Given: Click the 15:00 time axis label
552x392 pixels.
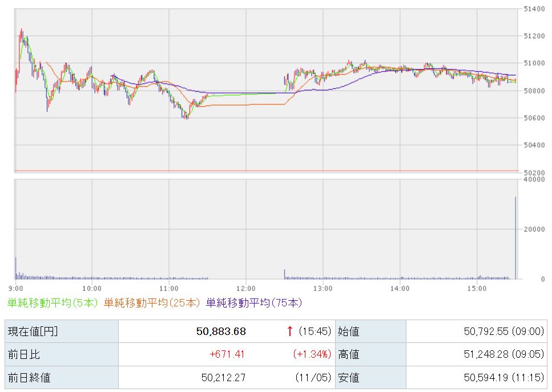Looking at the screenshot, I should pos(476,288).
